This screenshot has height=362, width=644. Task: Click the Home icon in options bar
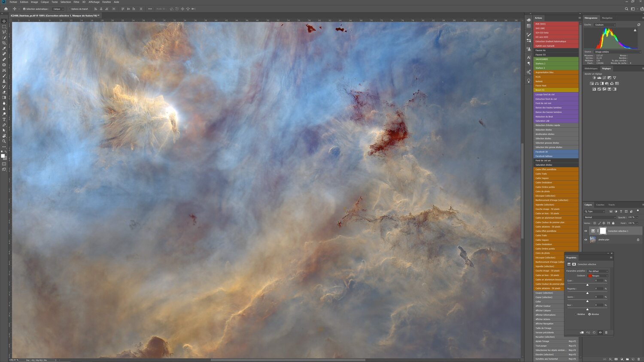pos(6,9)
